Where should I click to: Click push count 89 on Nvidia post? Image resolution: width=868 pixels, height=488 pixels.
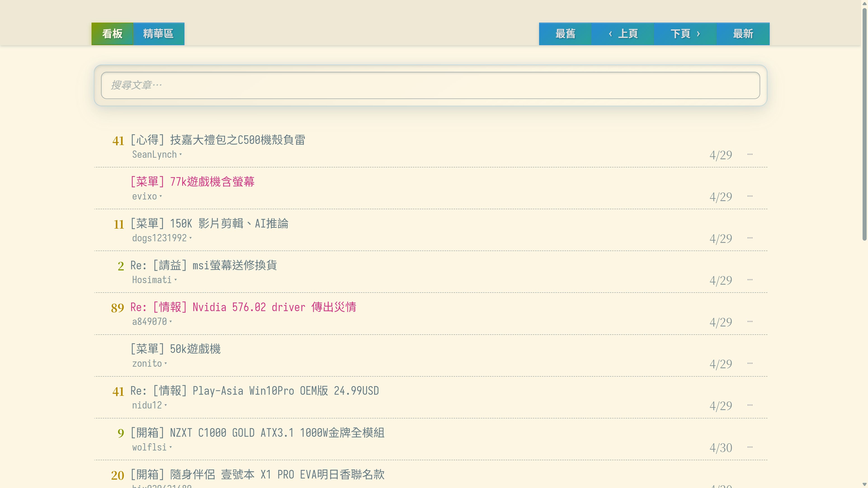(x=118, y=308)
